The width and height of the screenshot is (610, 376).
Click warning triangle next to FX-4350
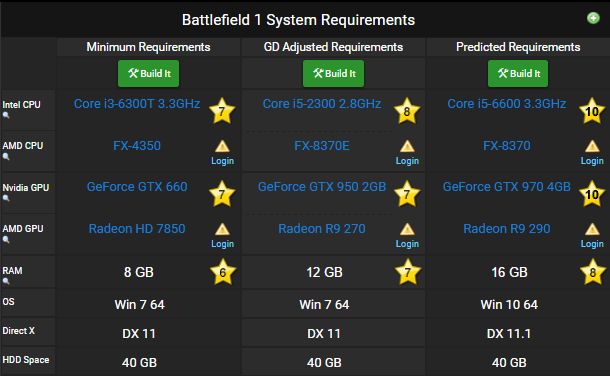coord(222,146)
